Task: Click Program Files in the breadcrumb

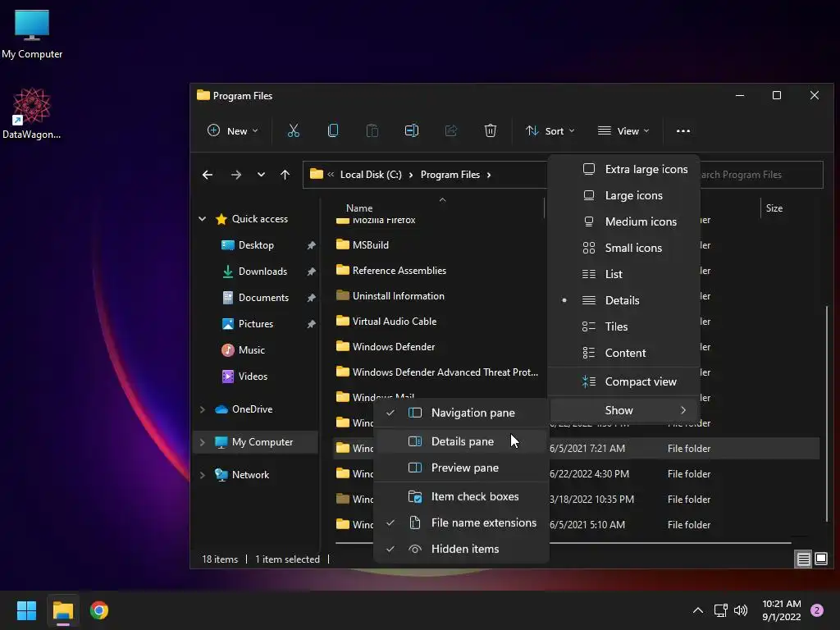Action: (x=450, y=175)
